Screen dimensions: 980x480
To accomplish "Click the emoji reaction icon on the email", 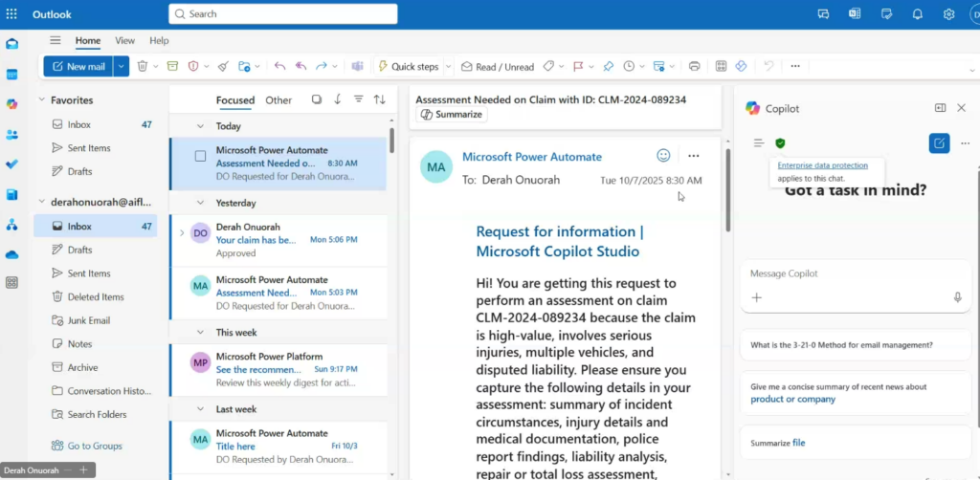I will click(663, 156).
